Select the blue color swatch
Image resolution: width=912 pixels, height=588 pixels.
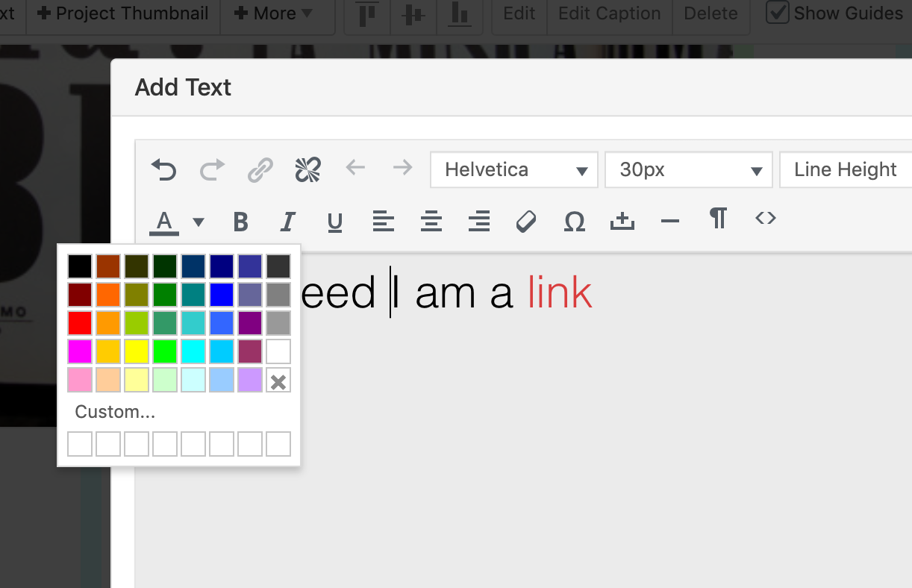pyautogui.click(x=222, y=294)
